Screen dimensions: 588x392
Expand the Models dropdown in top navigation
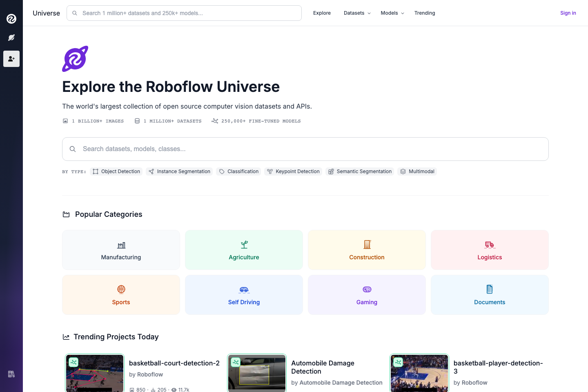392,13
